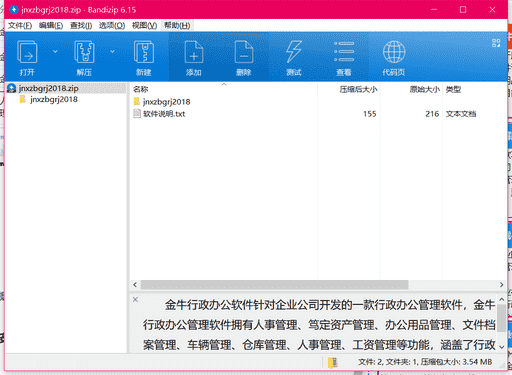Click the archive icon in the status bar
This screenshot has height=375, width=512.
coord(333,362)
